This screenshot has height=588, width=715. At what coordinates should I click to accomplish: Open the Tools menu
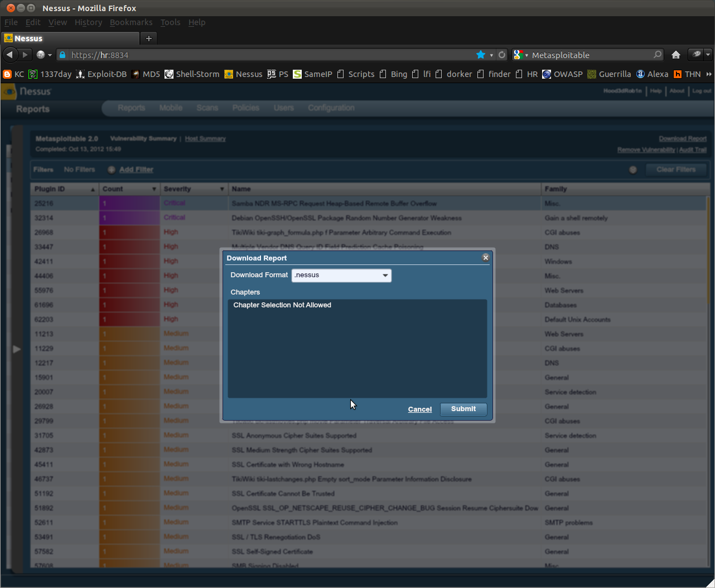pos(170,22)
